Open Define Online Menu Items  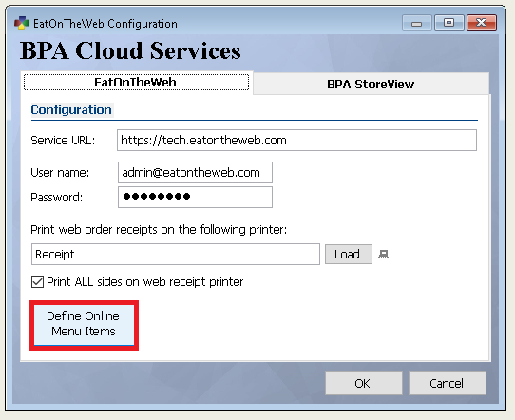(x=84, y=325)
